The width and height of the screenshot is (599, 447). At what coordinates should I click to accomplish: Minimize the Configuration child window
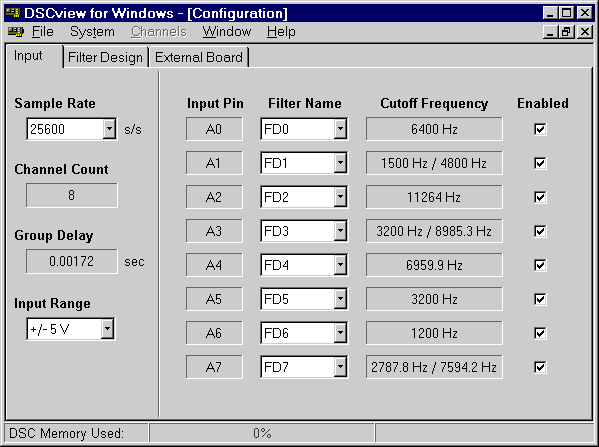click(x=550, y=31)
